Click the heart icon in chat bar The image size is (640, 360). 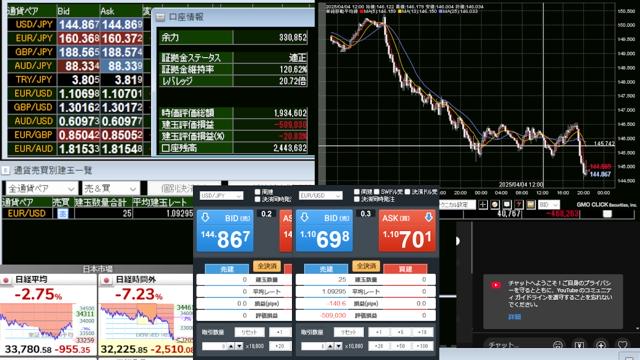[x=622, y=345]
